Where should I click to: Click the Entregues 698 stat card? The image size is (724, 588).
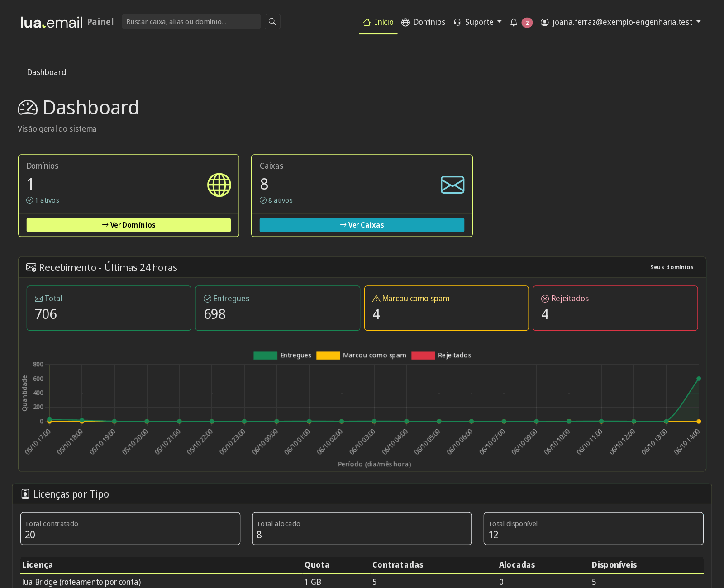[x=278, y=308]
